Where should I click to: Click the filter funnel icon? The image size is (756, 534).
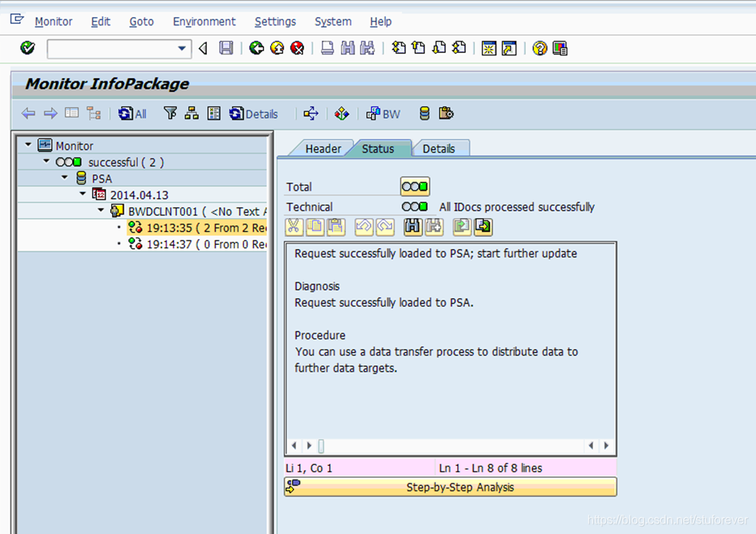point(170,114)
